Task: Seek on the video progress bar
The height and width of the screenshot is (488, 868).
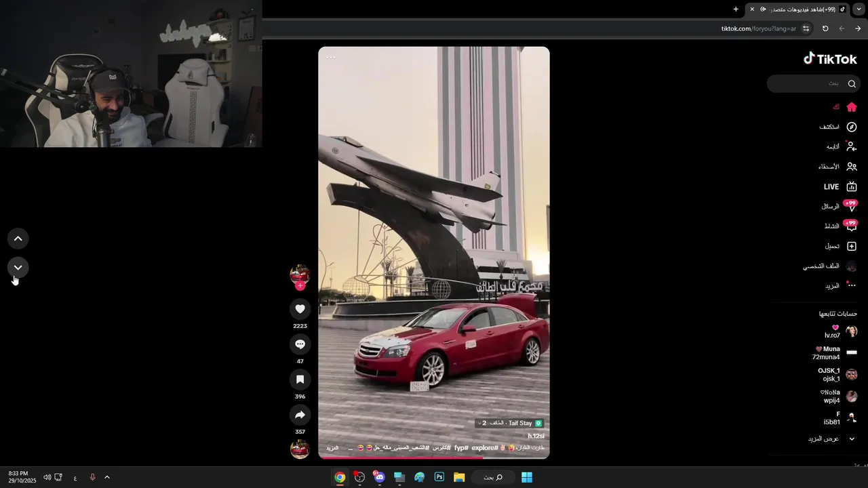Action: click(x=434, y=457)
